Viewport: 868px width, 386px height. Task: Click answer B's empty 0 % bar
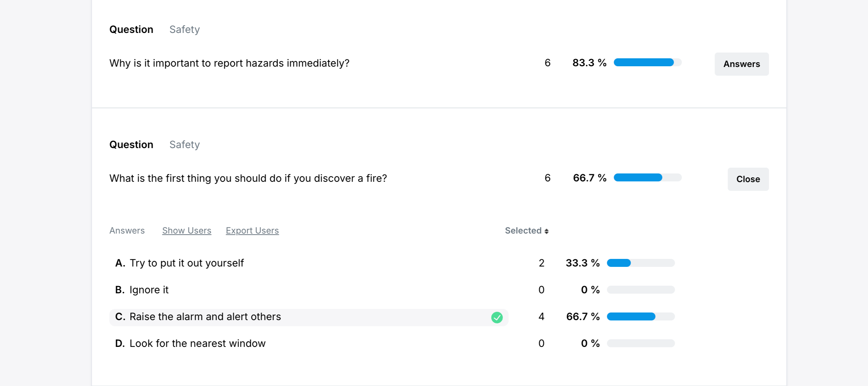tap(641, 290)
